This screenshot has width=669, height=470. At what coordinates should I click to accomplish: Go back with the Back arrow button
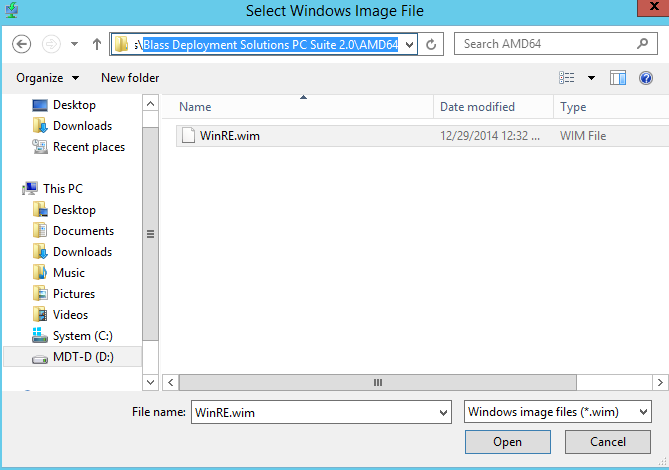21,44
